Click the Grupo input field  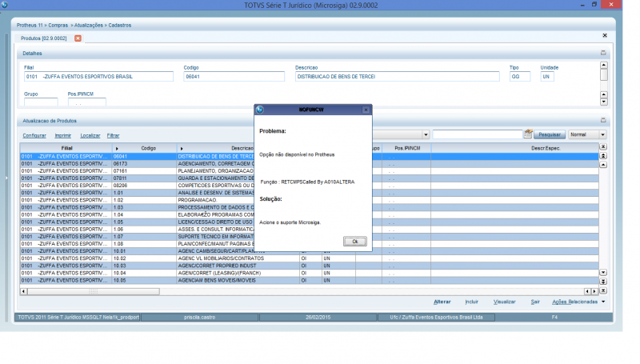click(x=41, y=102)
